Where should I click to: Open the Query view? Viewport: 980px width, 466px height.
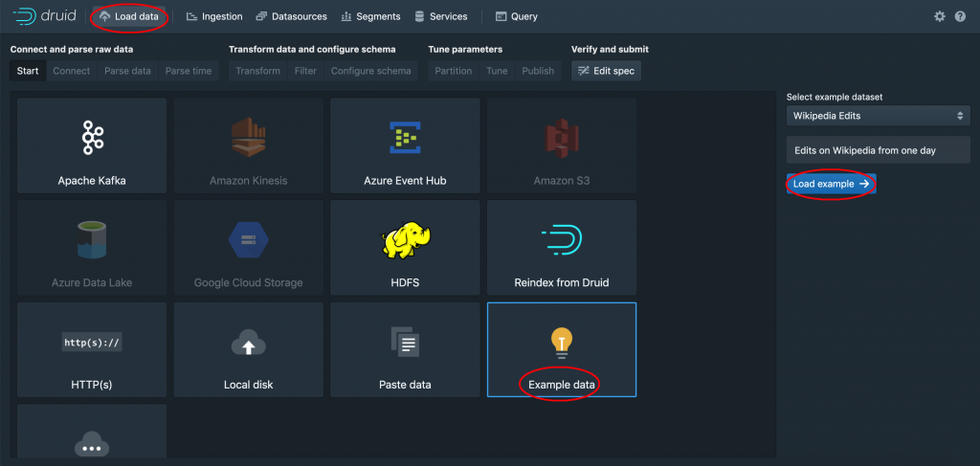[517, 16]
